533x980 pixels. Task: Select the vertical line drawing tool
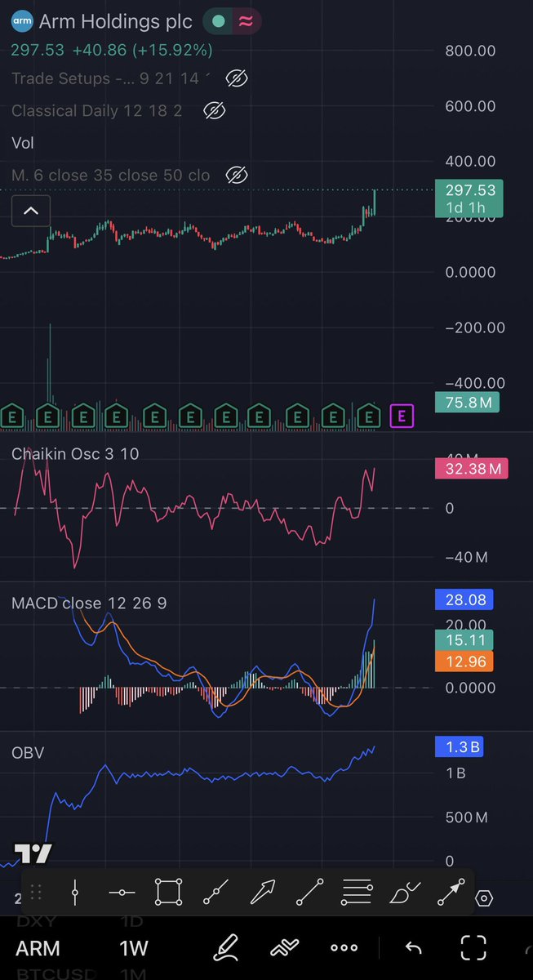point(75,893)
